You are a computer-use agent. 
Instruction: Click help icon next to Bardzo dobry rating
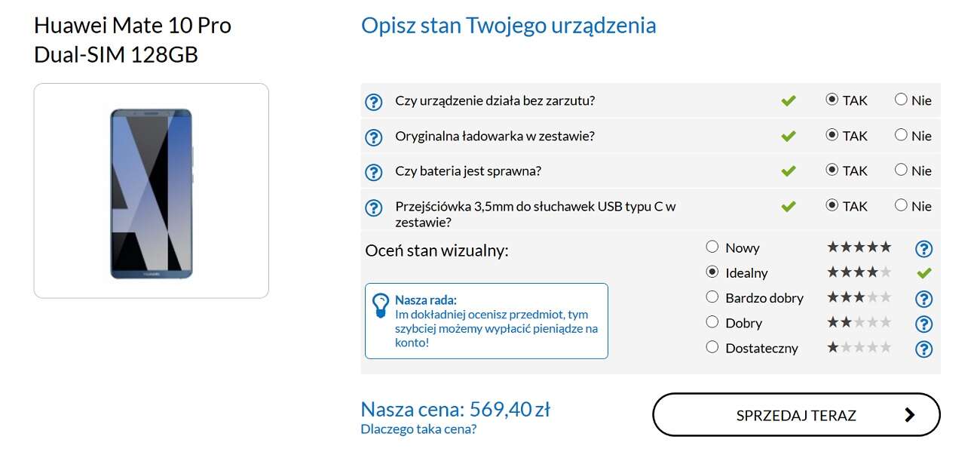923,299
